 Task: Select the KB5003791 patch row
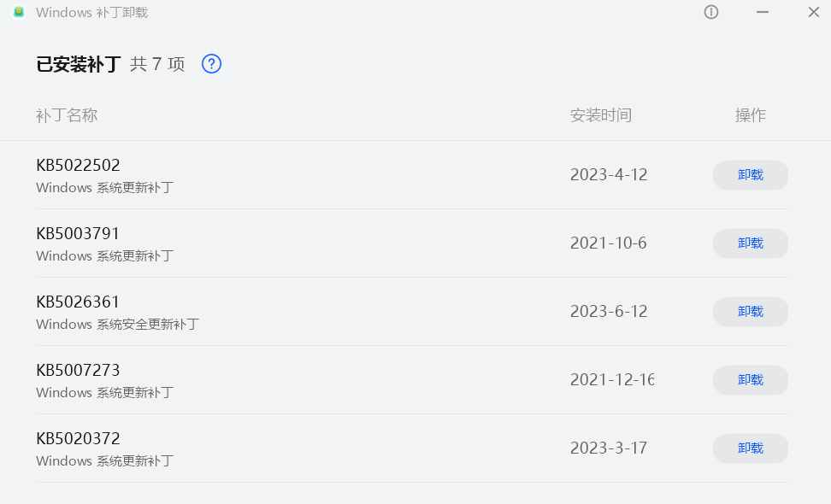(x=78, y=234)
